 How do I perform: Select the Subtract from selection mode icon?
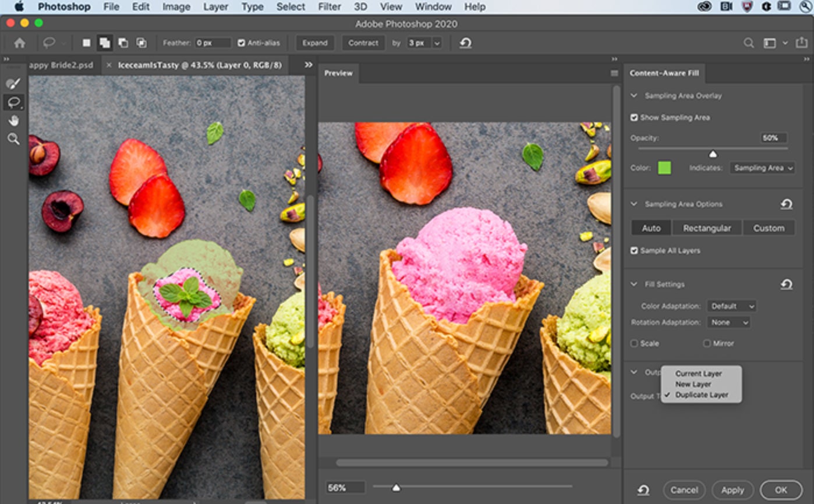[x=123, y=43]
